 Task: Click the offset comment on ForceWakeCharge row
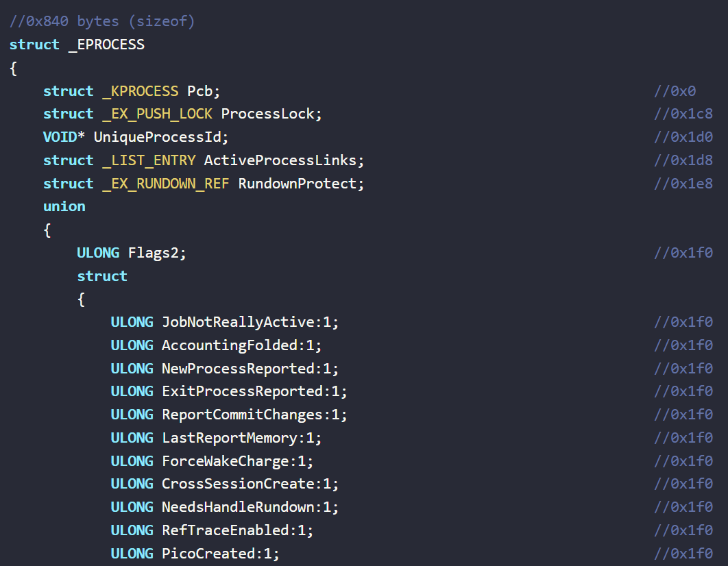(683, 461)
